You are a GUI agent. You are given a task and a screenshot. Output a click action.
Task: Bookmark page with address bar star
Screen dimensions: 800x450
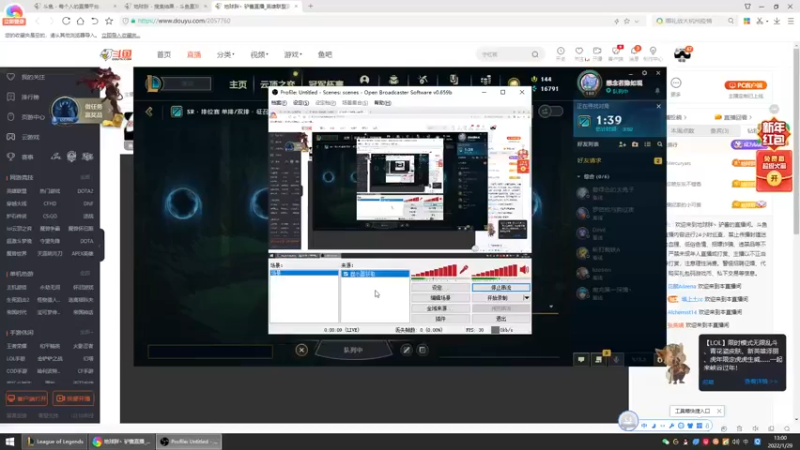[x=627, y=21]
